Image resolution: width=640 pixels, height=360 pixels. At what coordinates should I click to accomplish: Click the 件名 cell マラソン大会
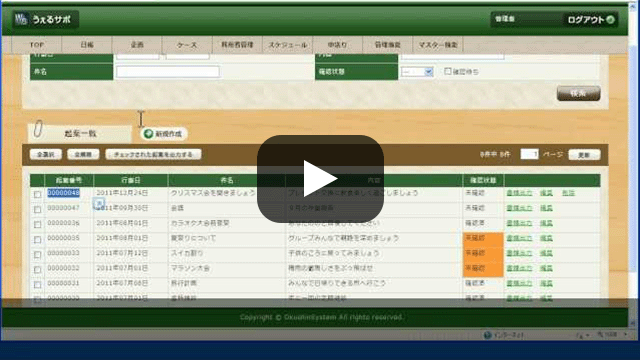click(x=190, y=268)
